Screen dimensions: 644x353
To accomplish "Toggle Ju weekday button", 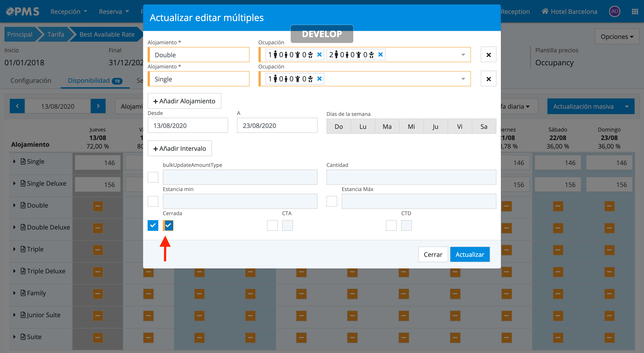I will point(436,126).
